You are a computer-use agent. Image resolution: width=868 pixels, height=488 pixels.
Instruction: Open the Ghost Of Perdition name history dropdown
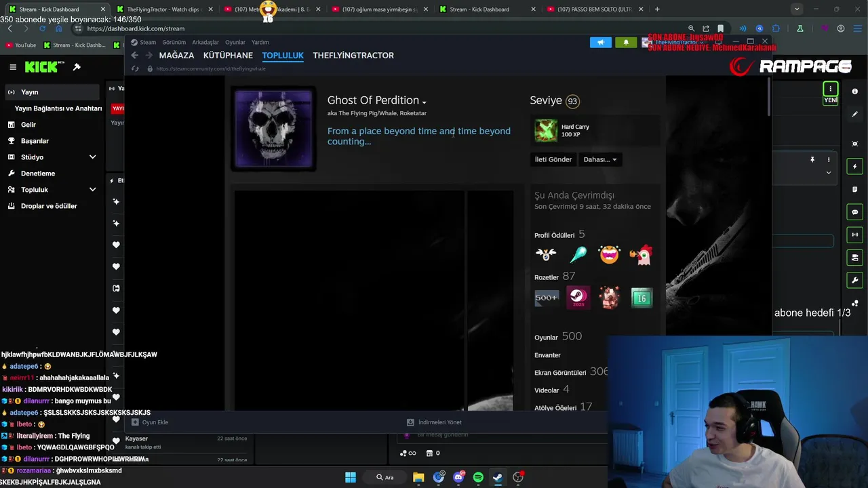pos(424,102)
